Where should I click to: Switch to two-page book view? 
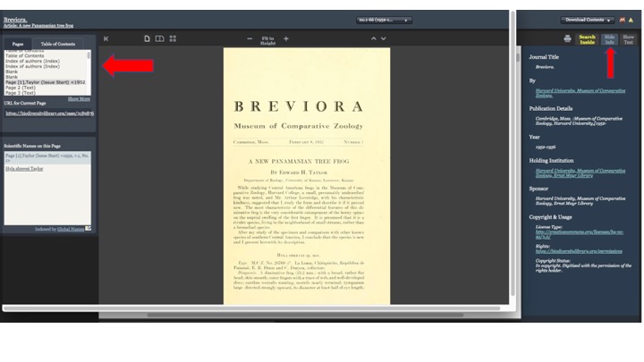coord(160,38)
